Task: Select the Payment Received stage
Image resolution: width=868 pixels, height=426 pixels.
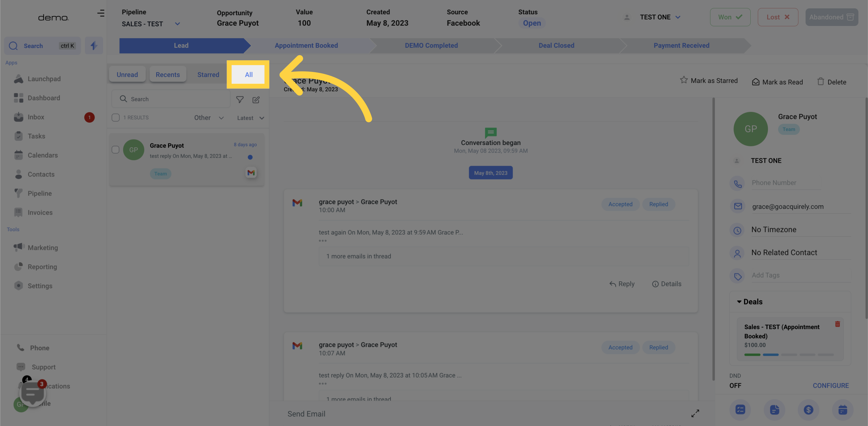Action: coord(681,45)
